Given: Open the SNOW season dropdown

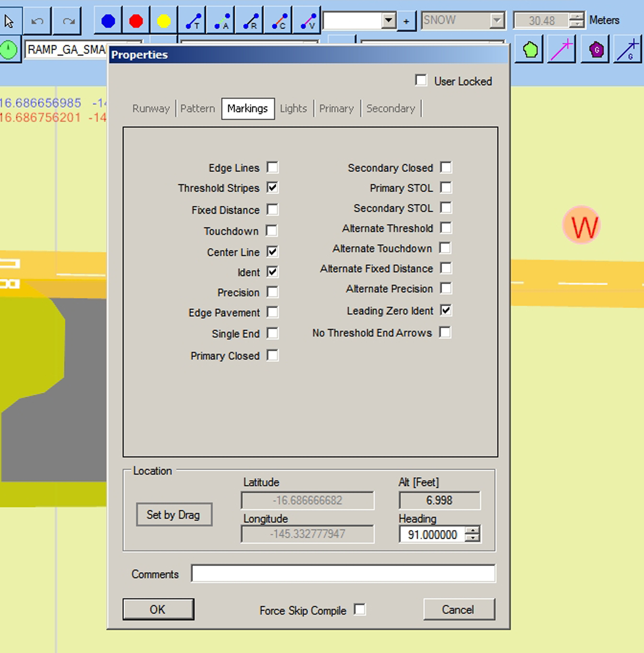Looking at the screenshot, I should [x=496, y=20].
